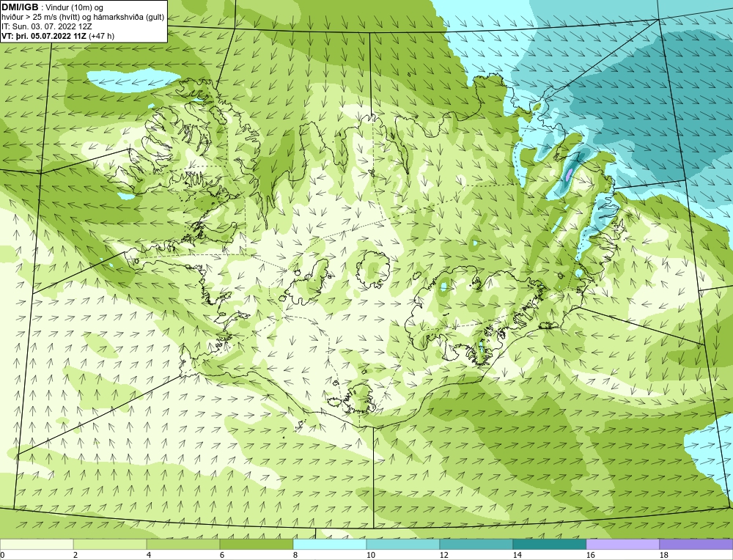733x560 pixels.
Task: Click the pale yellow 0–2 m/s legend swatch
Action: tap(37, 544)
